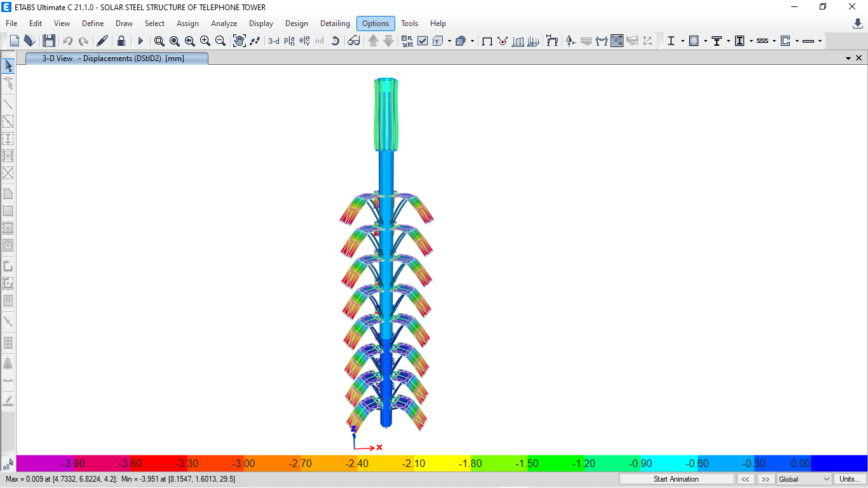Switch to 3-d view icon

(273, 40)
